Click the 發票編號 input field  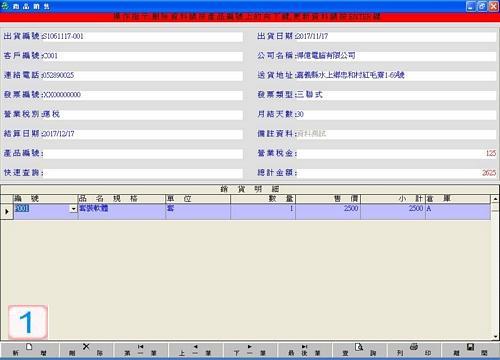pos(143,95)
